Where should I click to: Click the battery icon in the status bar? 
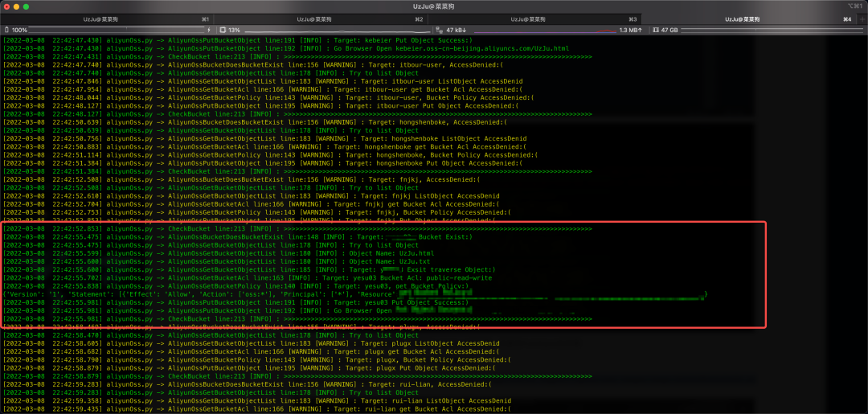tap(6, 30)
